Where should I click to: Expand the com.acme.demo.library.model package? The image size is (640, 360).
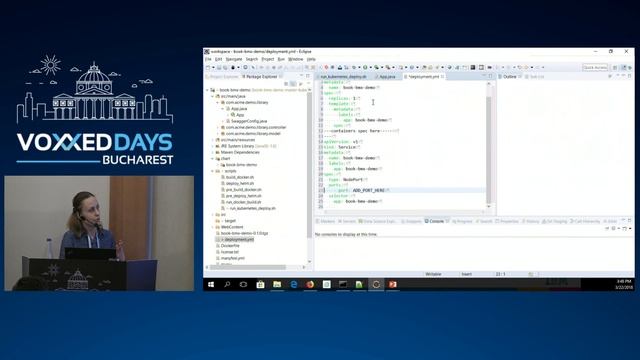point(218,133)
